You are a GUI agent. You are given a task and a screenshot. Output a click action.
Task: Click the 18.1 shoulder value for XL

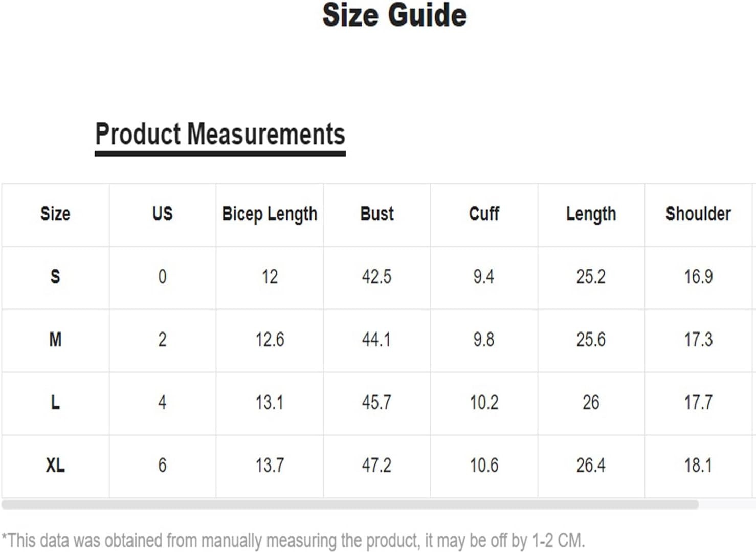(698, 466)
